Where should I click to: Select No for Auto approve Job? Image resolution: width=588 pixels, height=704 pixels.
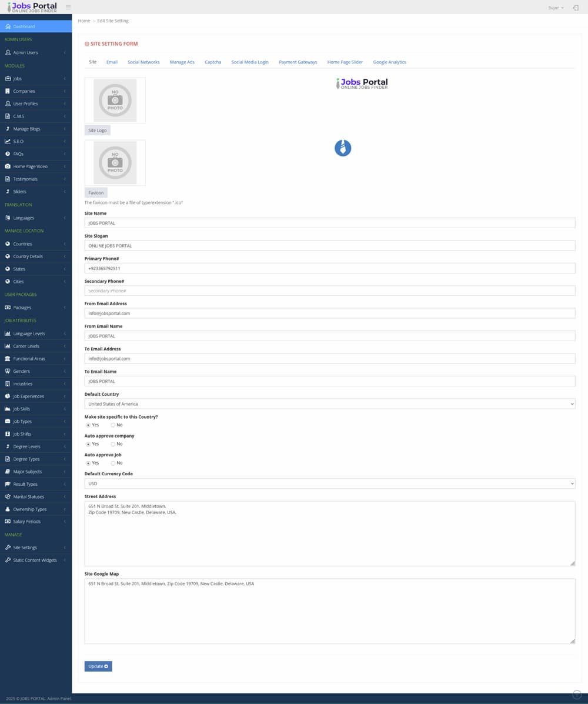[x=113, y=463]
